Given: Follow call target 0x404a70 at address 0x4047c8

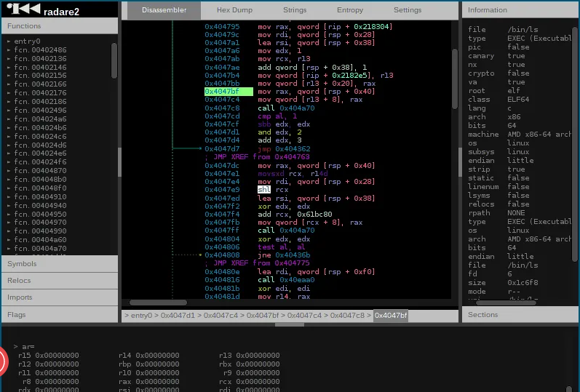Looking at the screenshot, I should [297, 108].
